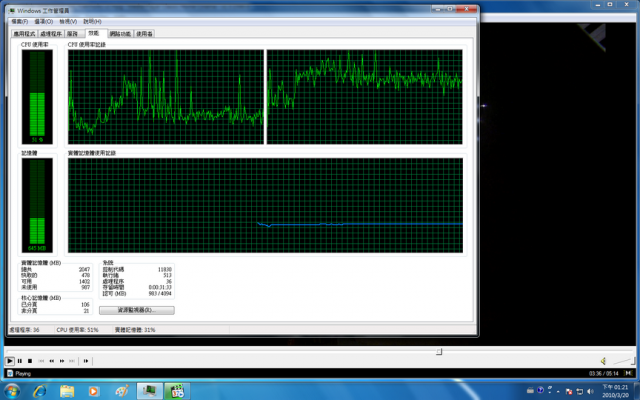640x400 pixels.
Task: Open the Windows Start menu
Action: pyautogui.click(x=11, y=391)
